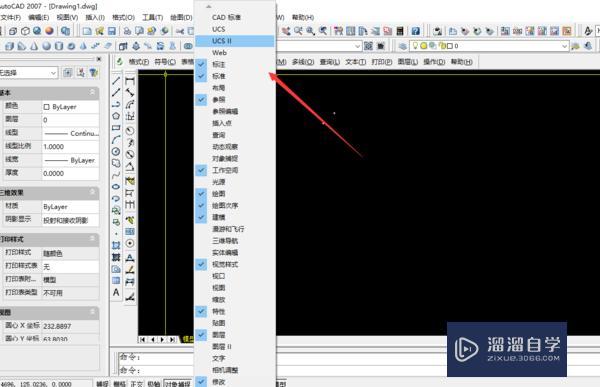Select the Ellipse draw tool
600x387 pixels.
point(116,187)
